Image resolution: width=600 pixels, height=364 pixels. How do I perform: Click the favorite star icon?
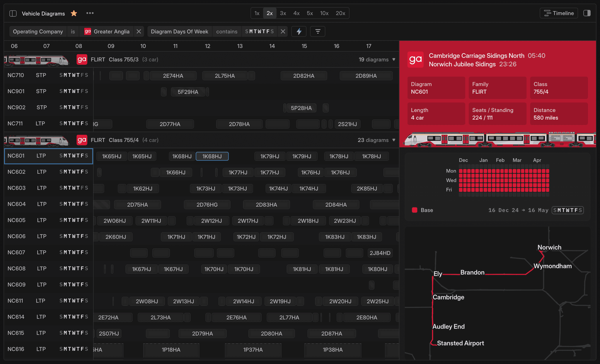tap(74, 13)
